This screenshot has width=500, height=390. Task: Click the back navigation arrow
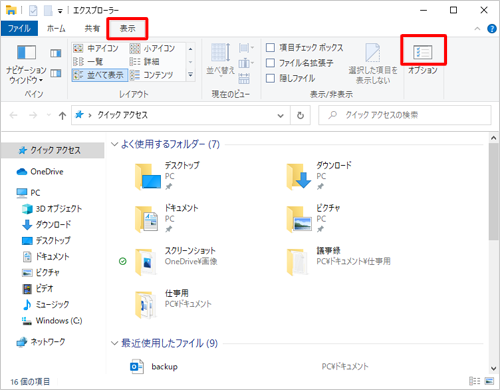tap(13, 115)
